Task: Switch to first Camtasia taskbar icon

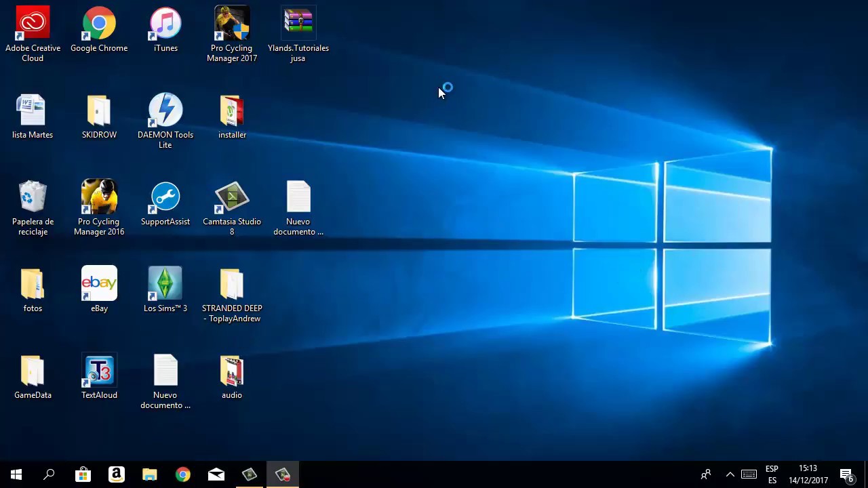Action: click(250, 474)
